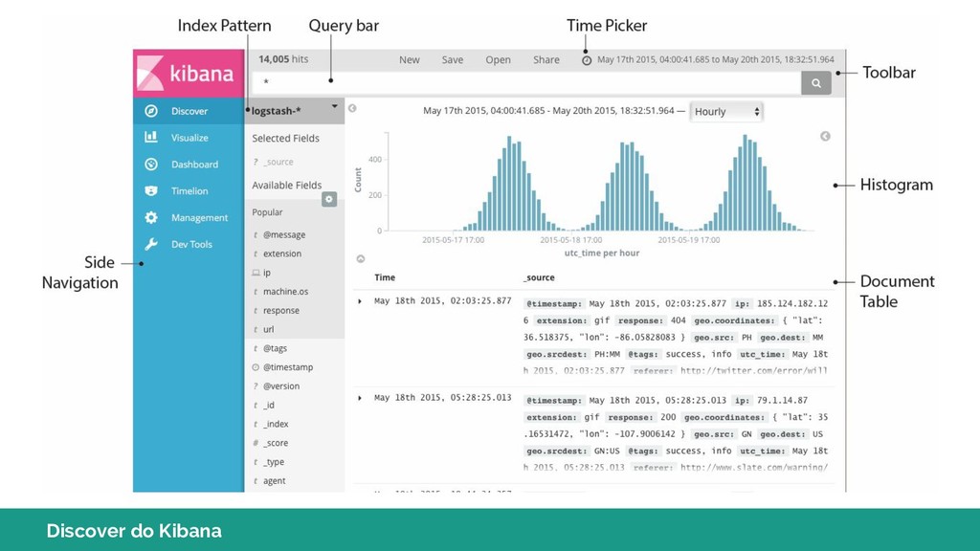Viewport: 980px width, 551px height.
Task: Go to Timelion in side navigation
Action: pos(189,191)
